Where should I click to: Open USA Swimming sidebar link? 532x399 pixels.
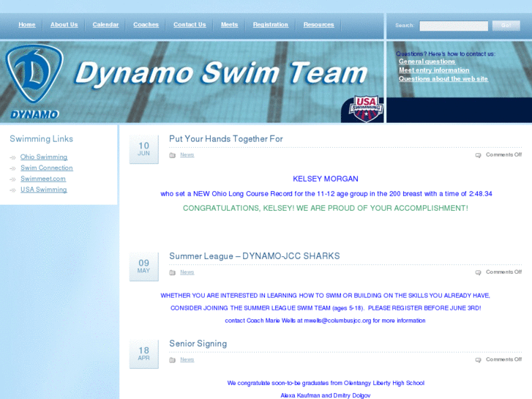(43, 190)
